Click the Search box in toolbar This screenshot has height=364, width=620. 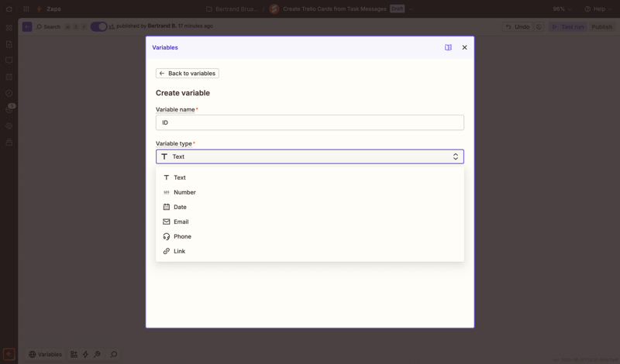49,26
